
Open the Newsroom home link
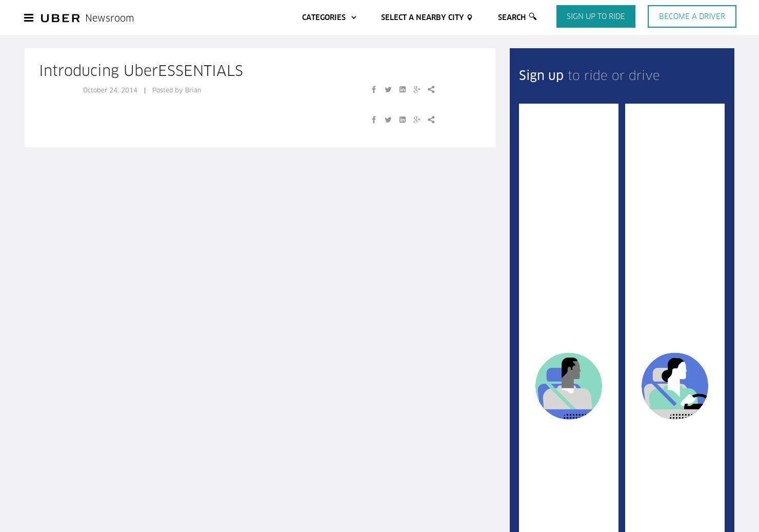[109, 18]
